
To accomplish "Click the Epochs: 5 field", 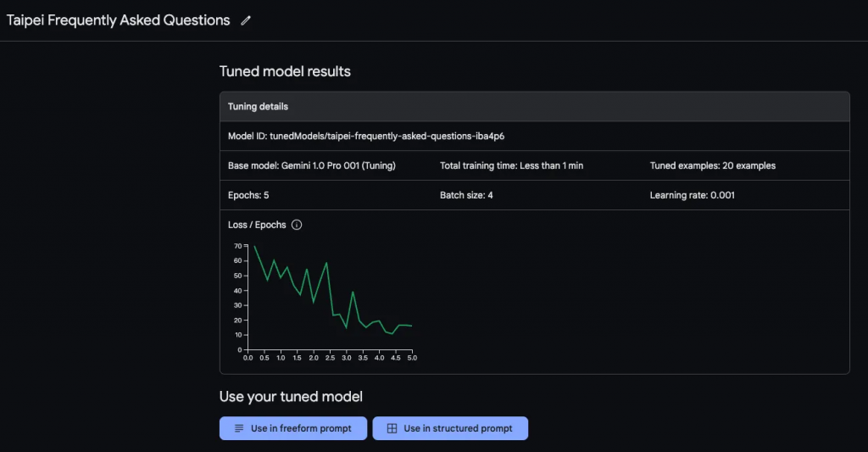I will (x=248, y=195).
